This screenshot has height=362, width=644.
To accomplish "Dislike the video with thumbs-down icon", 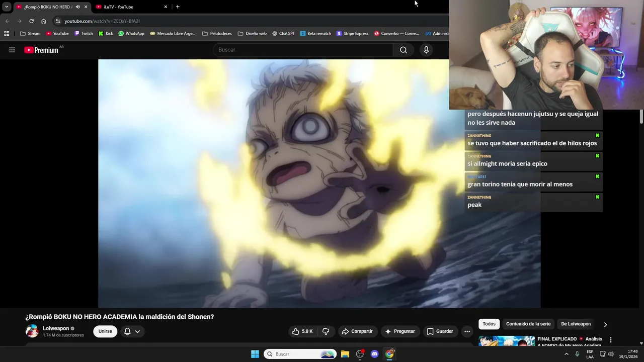I will [326, 331].
